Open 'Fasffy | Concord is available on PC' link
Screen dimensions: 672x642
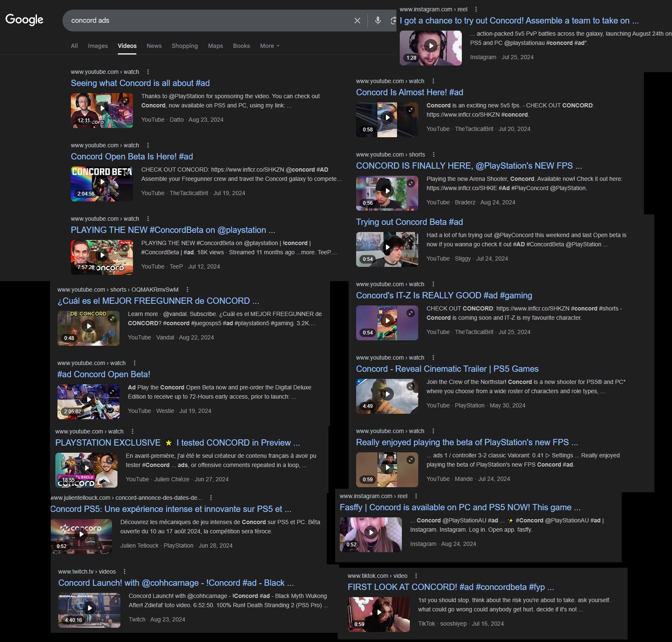[x=460, y=507]
